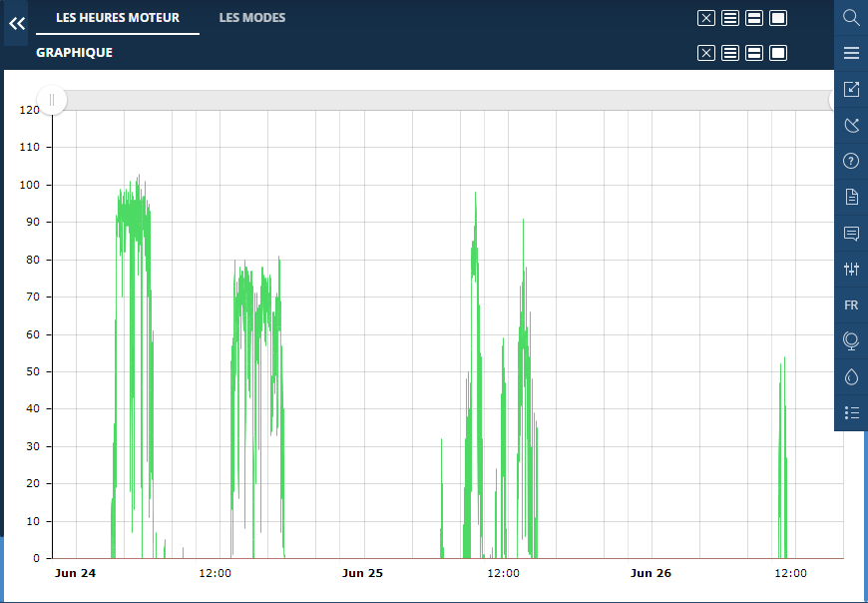Click the left handle of the chart range slider
The width and height of the screenshot is (868, 603).
pos(52,100)
